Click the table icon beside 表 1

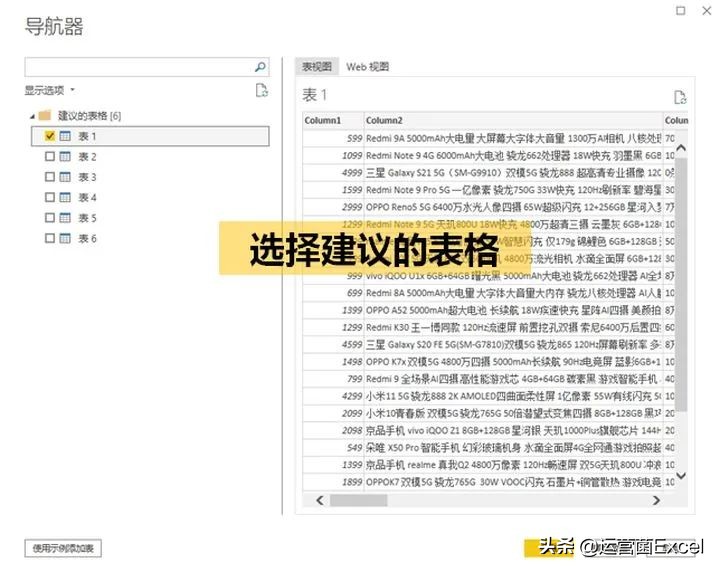(x=65, y=136)
